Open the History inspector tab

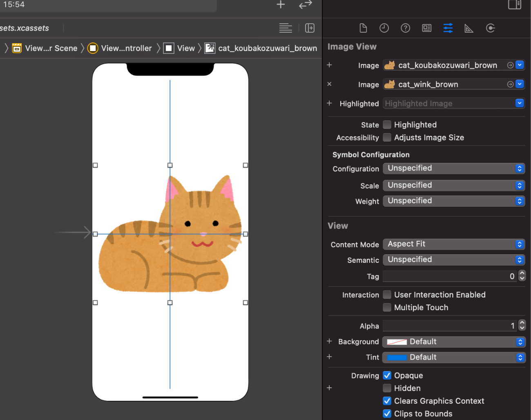point(384,28)
